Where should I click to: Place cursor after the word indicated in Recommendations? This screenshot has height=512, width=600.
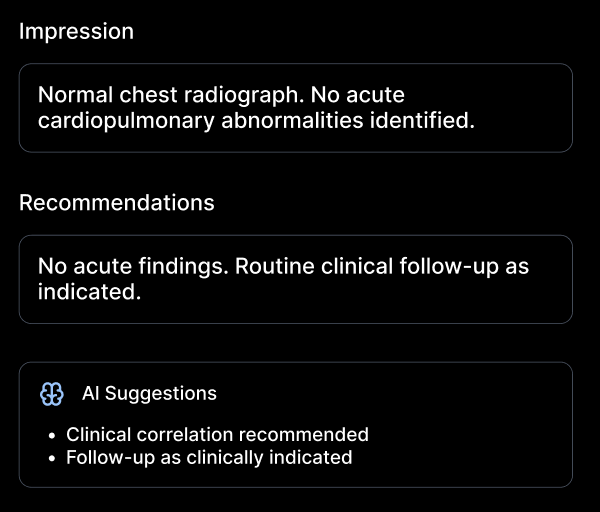(140, 292)
